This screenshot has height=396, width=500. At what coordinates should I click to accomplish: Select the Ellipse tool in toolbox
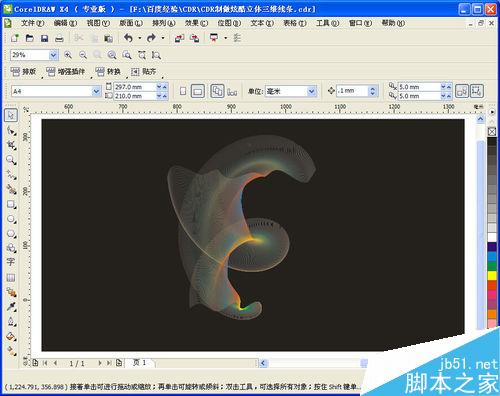(x=11, y=219)
